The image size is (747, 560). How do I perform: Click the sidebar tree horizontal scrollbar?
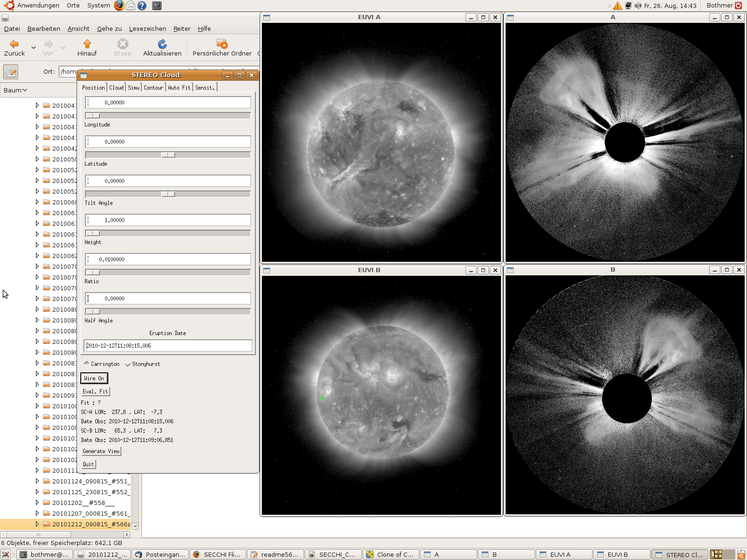[65, 534]
